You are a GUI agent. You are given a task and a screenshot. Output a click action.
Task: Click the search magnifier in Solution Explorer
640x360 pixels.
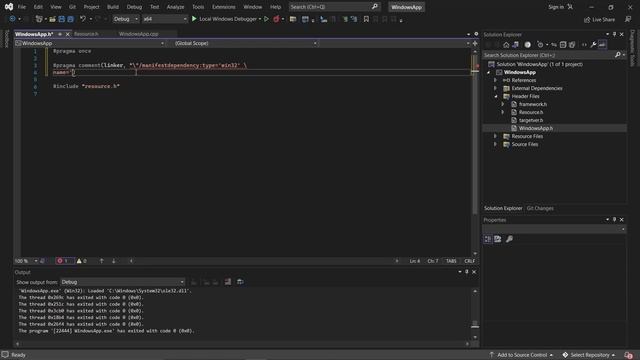coord(618,55)
